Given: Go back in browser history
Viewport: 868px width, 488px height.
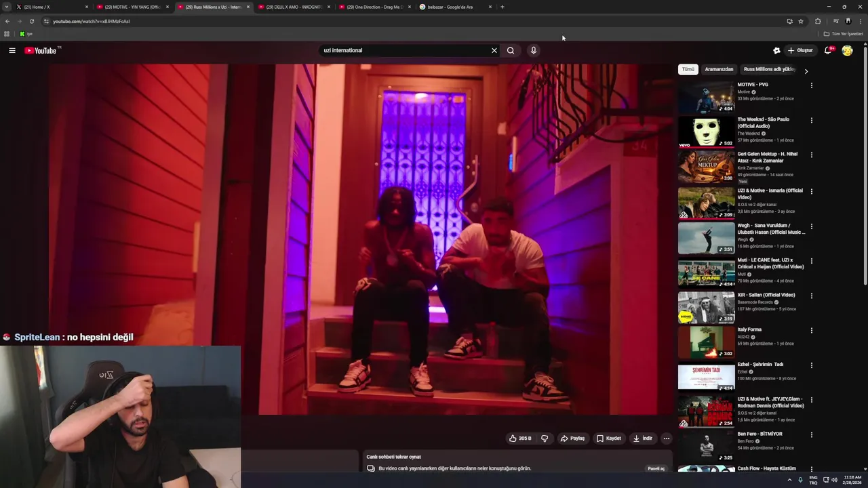Looking at the screenshot, I should coord(7,21).
